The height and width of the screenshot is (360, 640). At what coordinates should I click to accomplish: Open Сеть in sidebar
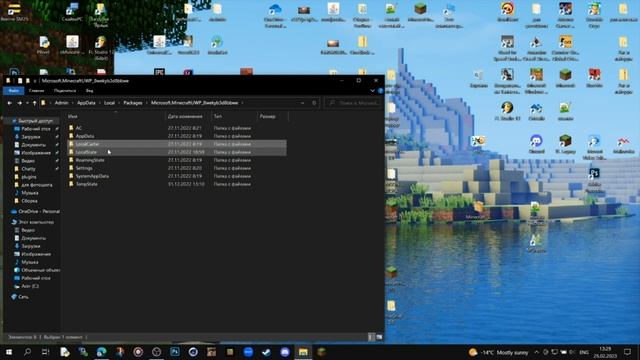[20, 297]
